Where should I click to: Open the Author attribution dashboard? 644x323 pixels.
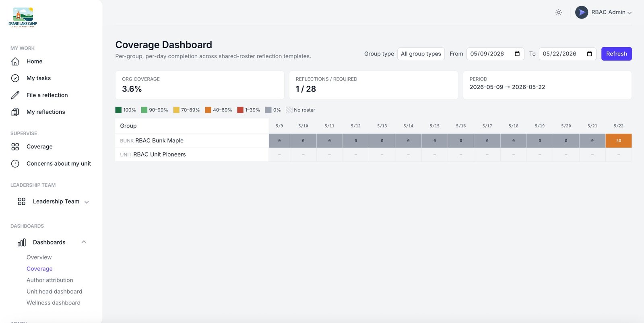[x=50, y=280]
